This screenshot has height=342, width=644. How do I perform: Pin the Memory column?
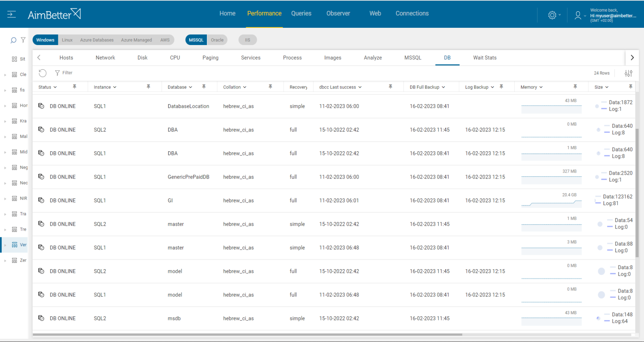575,87
